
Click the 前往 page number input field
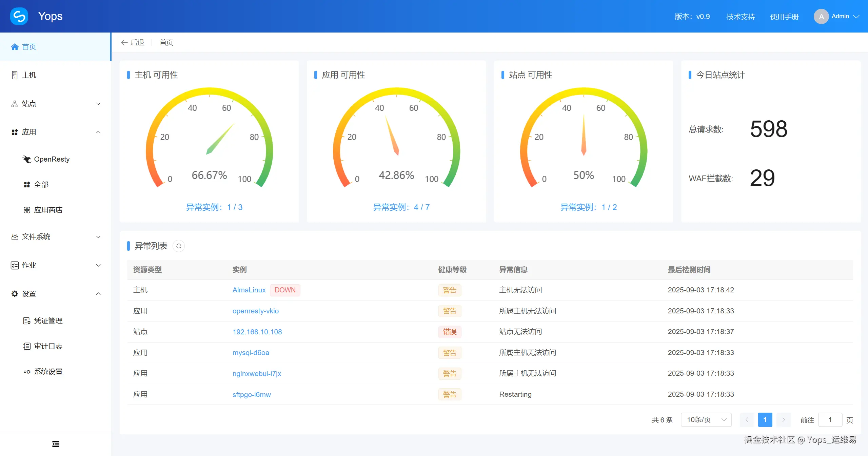pyautogui.click(x=830, y=420)
